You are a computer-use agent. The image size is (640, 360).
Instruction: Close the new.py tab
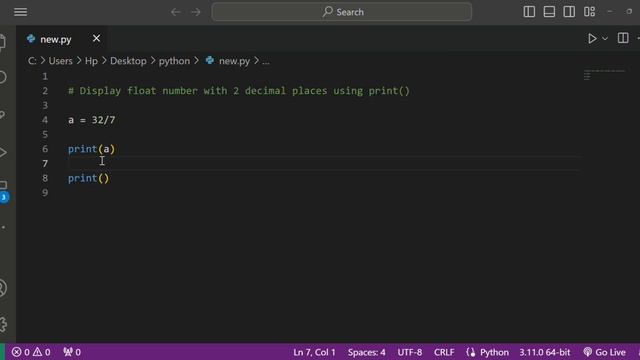pos(96,38)
